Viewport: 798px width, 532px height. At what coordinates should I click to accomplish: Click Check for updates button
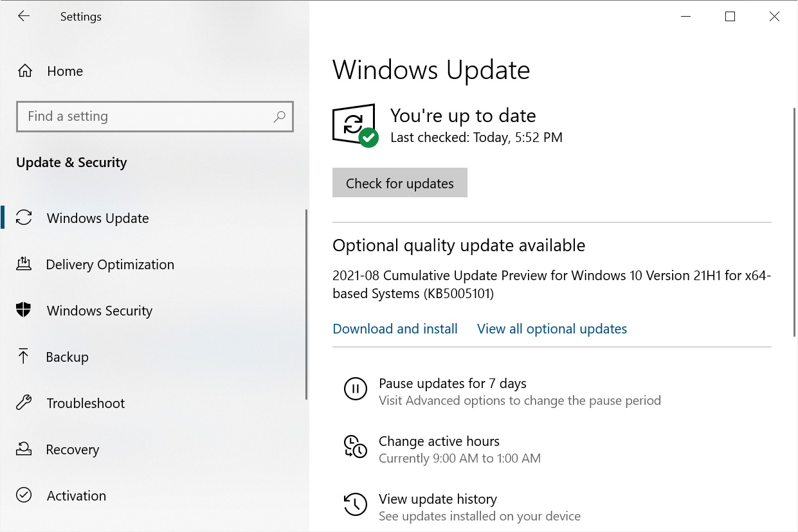[400, 183]
